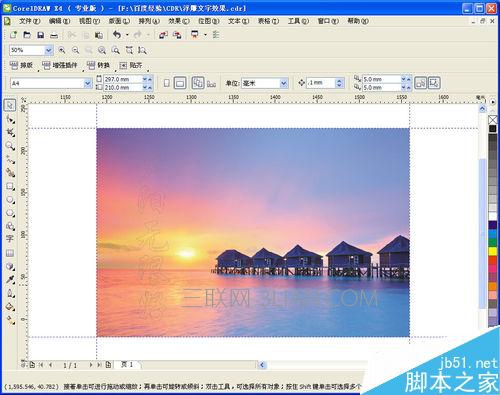Select the Crop tool in toolbox
Image resolution: width=500 pixels, height=395 pixels.
coord(10,132)
